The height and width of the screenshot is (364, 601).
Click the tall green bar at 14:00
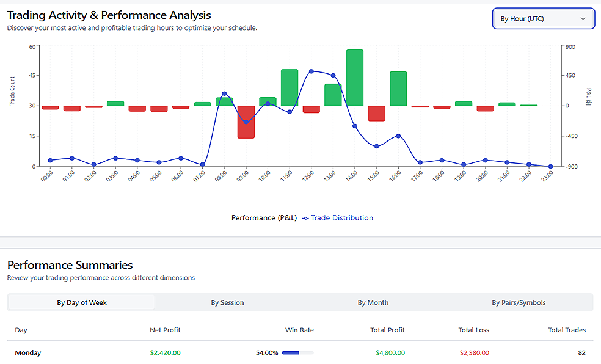(355, 78)
